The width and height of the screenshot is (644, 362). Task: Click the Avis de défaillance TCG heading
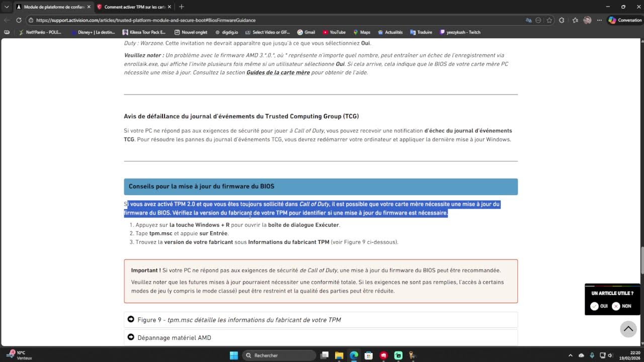pos(242,116)
